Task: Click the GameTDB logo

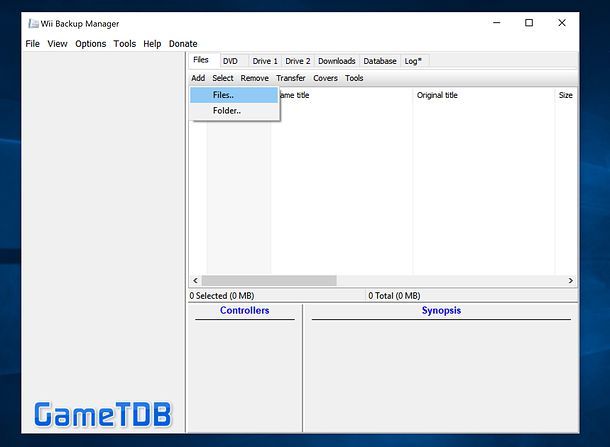Action: [x=102, y=415]
